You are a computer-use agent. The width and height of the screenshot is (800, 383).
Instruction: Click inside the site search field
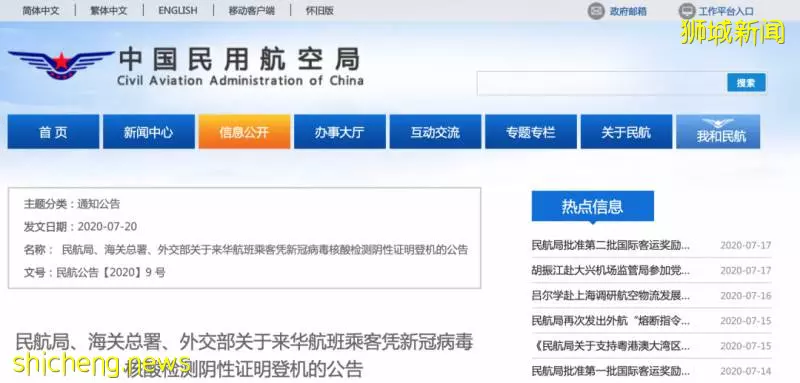pos(602,83)
